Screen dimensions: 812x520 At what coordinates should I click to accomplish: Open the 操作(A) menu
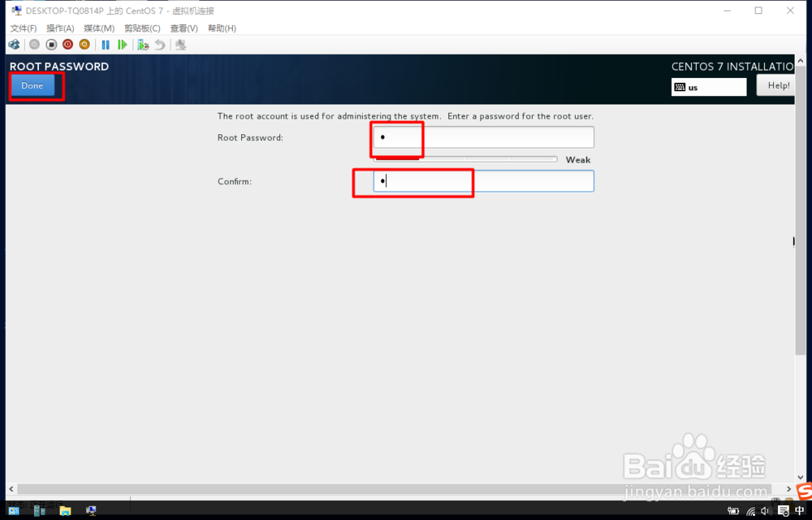[59, 28]
